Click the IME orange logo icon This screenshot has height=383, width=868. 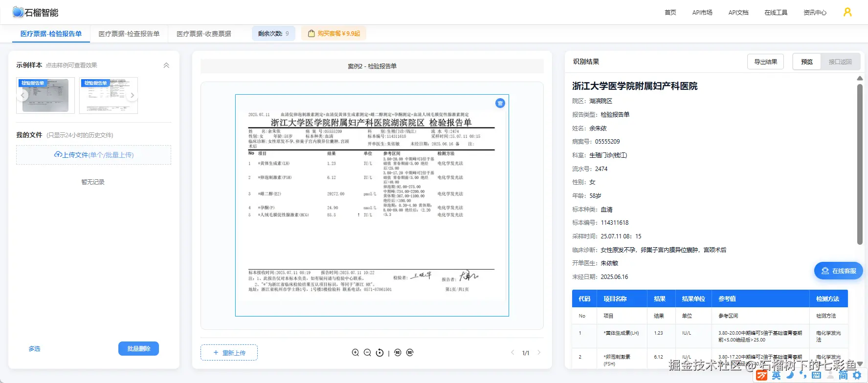click(x=762, y=375)
